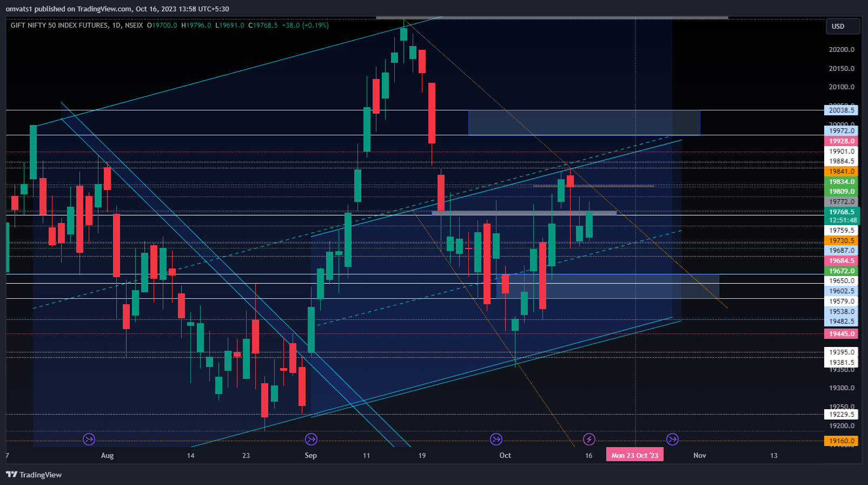Select the 19229.5 price label

point(842,415)
